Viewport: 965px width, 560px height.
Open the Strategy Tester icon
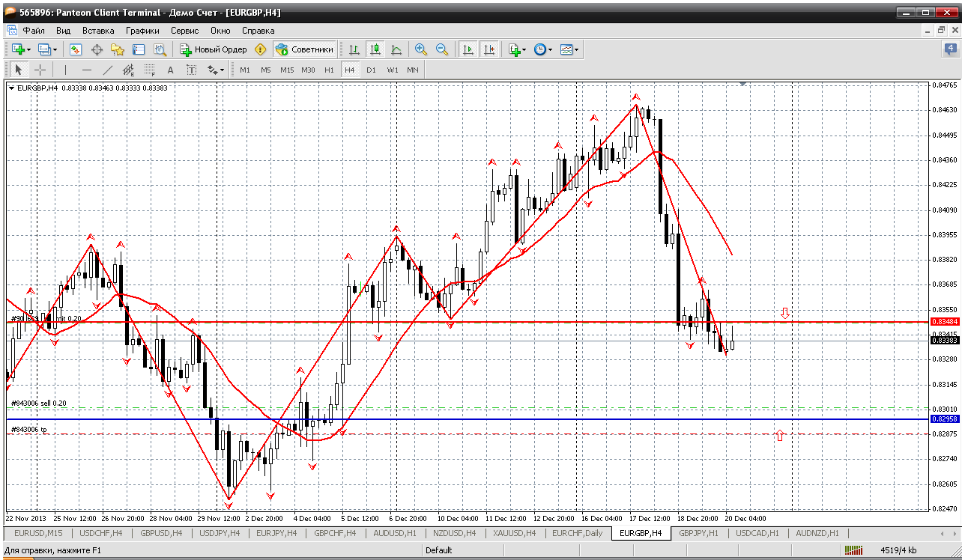click(x=160, y=49)
